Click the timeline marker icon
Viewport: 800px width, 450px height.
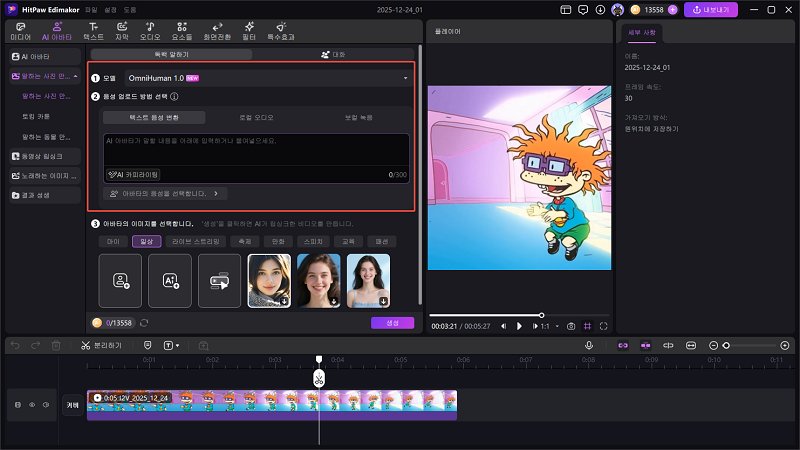click(x=147, y=345)
